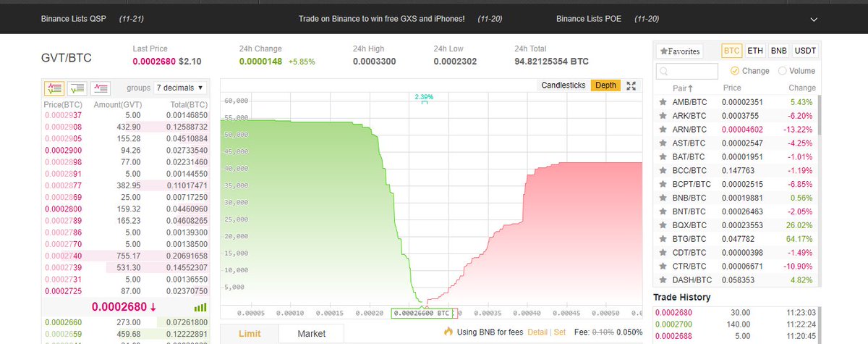Click the pair search input field
The height and width of the screenshot is (344, 868).
click(687, 71)
